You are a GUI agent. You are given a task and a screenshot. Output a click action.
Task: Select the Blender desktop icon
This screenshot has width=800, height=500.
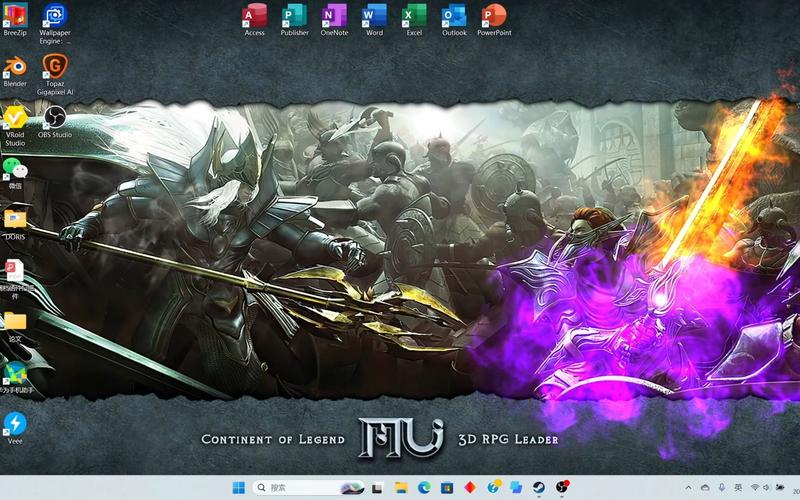[15, 71]
